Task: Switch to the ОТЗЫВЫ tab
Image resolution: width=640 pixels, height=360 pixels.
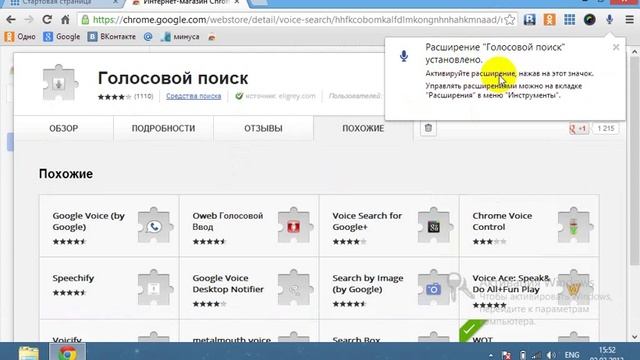Action: [x=263, y=129]
